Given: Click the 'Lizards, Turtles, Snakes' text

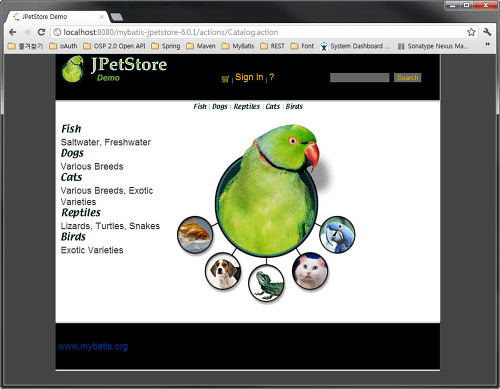Looking at the screenshot, I should point(110,226).
